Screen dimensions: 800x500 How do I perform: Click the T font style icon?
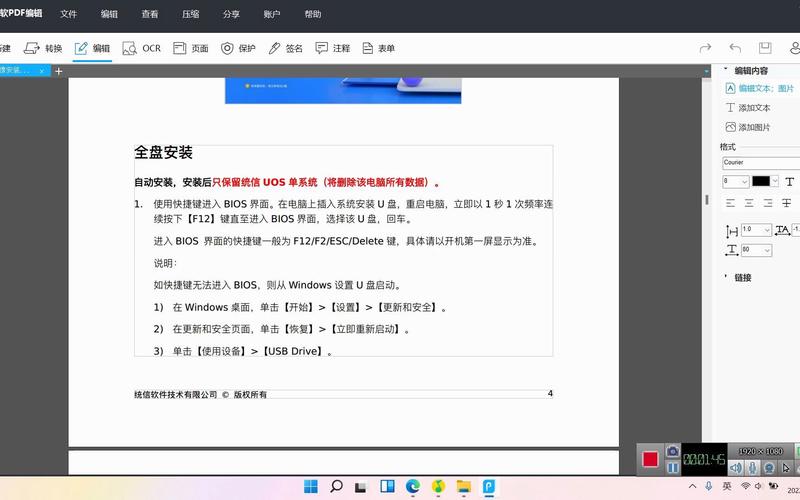pos(789,182)
